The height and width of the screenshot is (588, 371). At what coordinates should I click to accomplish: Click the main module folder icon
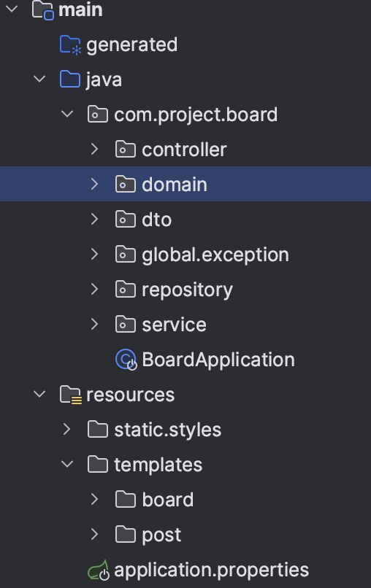43,10
